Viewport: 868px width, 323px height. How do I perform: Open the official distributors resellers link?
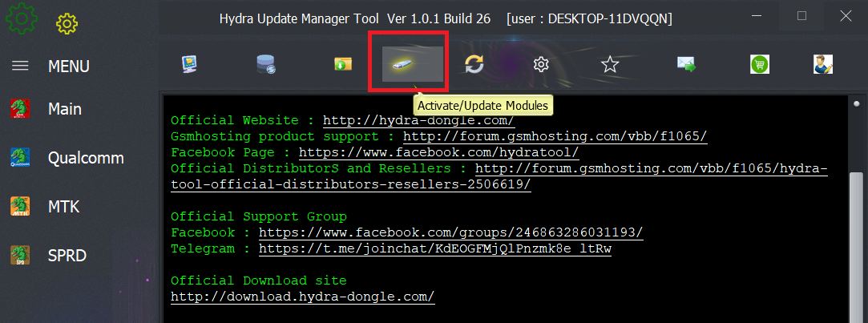click(x=499, y=177)
